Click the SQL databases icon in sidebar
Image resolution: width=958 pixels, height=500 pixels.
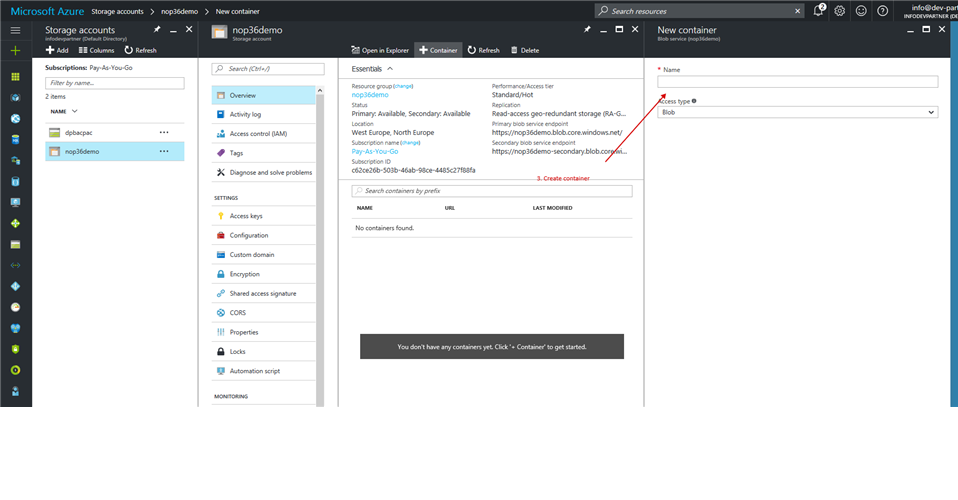click(15, 139)
